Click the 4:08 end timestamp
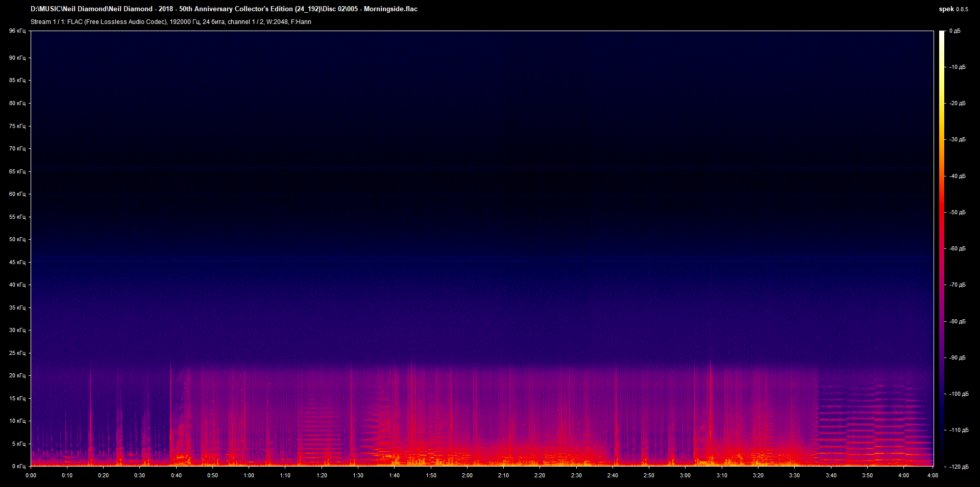 [x=932, y=476]
